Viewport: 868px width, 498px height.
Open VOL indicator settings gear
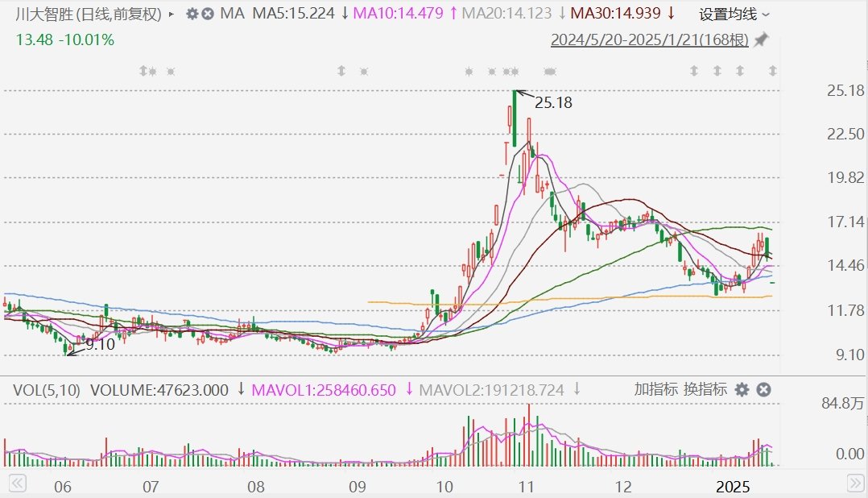click(x=742, y=390)
